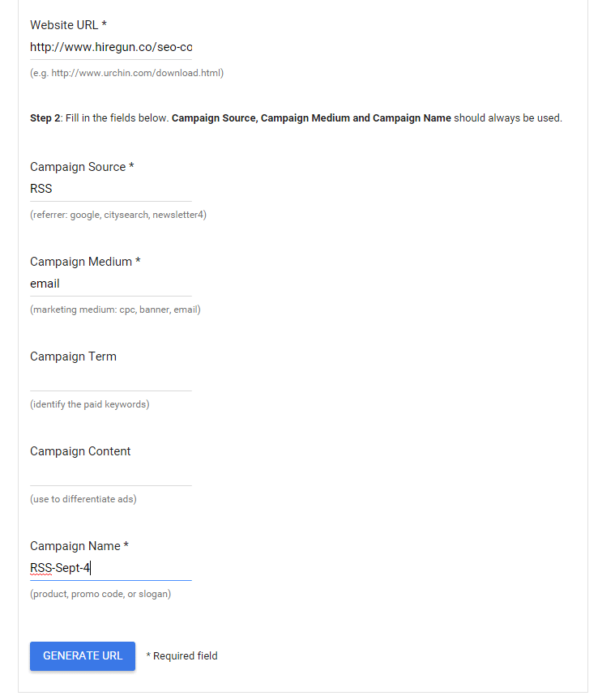Click the GENERATE URL button

click(x=83, y=655)
